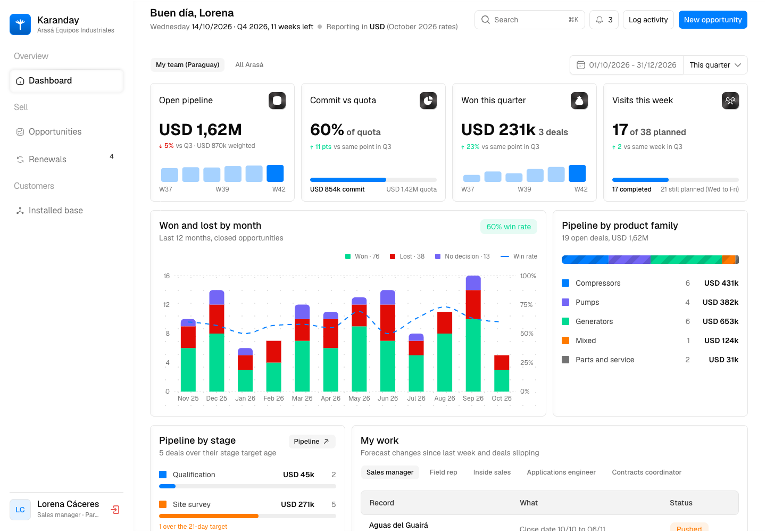Switch to the Applications engineer tab
766x532 pixels.
pos(561,472)
